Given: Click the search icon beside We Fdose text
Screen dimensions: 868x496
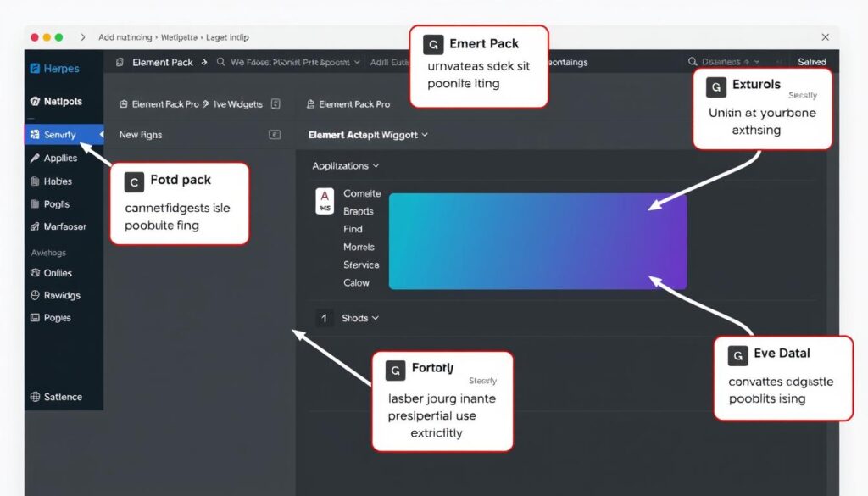Looking at the screenshot, I should click(x=221, y=62).
